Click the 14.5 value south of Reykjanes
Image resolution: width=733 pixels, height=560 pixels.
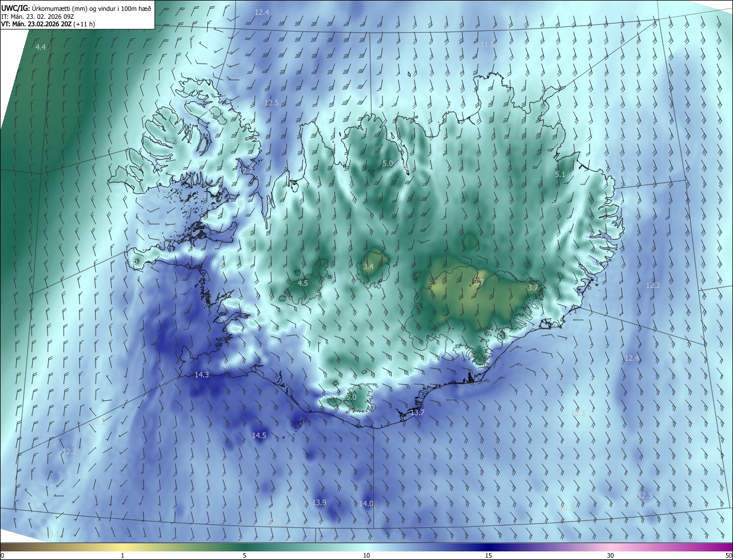tap(259, 436)
